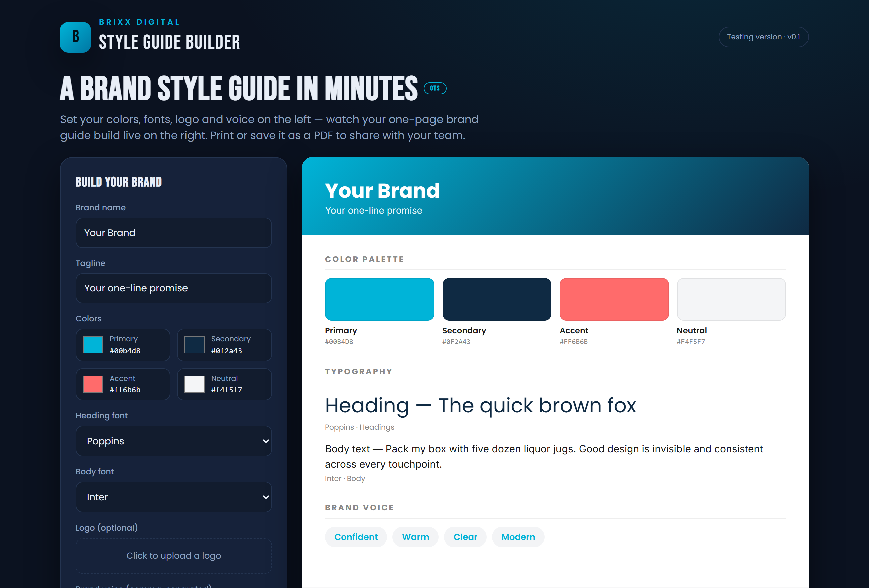
Task: Open the Neutral color picker swatch
Action: click(195, 384)
